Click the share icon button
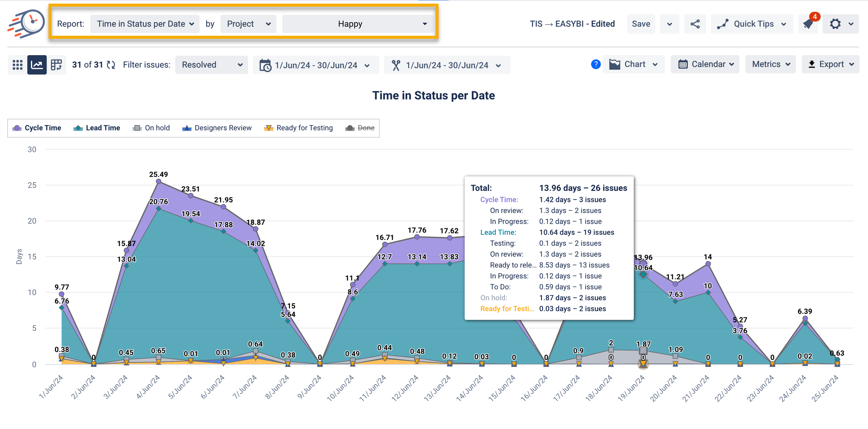 [x=695, y=24]
